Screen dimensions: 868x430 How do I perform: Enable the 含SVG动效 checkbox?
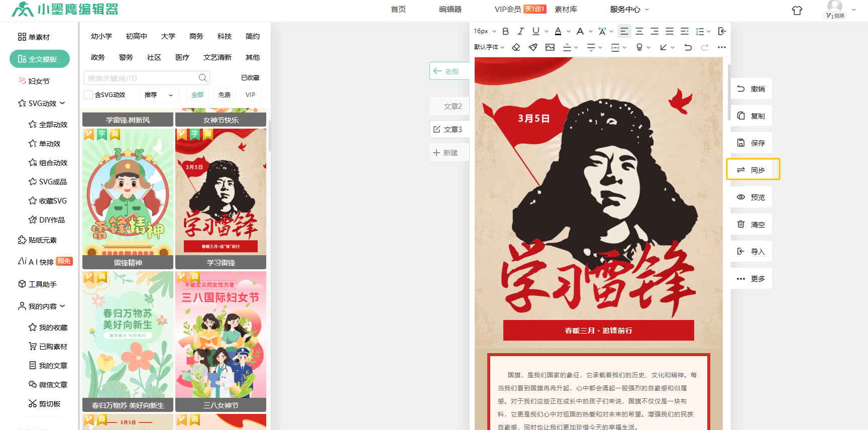pyautogui.click(x=88, y=95)
